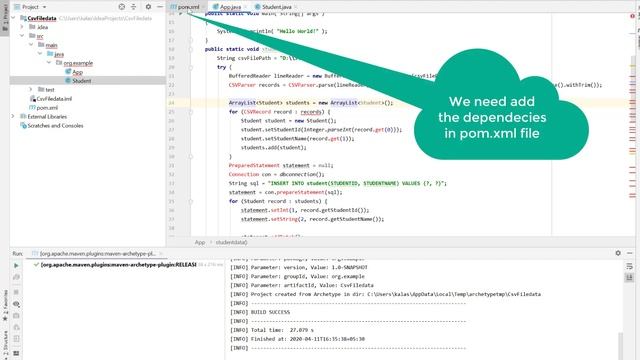Toggle the eye filter icon in Run panel
Image resolution: width=640 pixels, height=360 pixels.
pos(16,304)
